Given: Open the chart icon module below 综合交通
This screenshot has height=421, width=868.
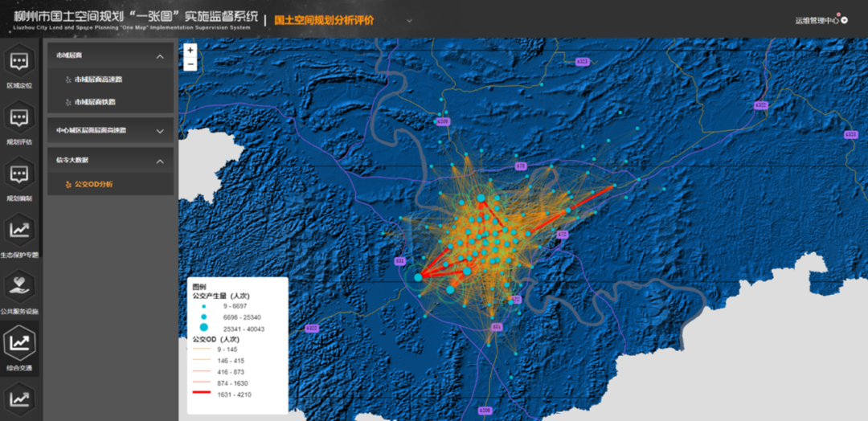Looking at the screenshot, I should (19, 399).
